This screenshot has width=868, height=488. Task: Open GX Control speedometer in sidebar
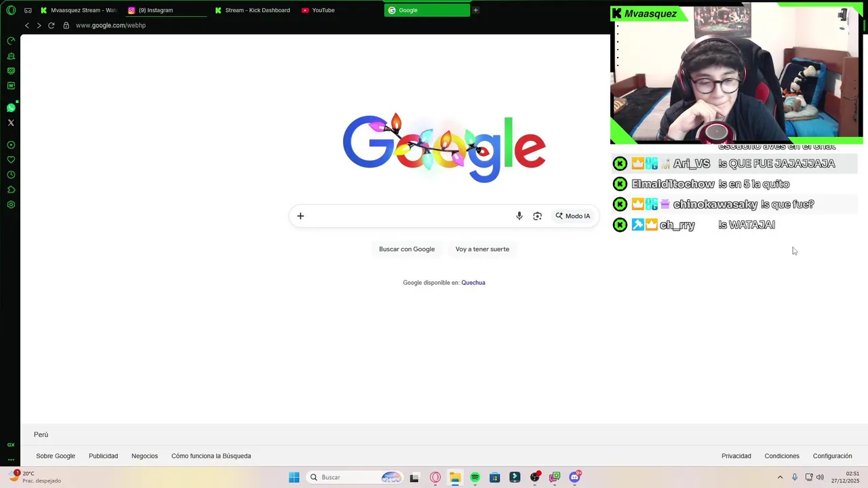[11, 41]
